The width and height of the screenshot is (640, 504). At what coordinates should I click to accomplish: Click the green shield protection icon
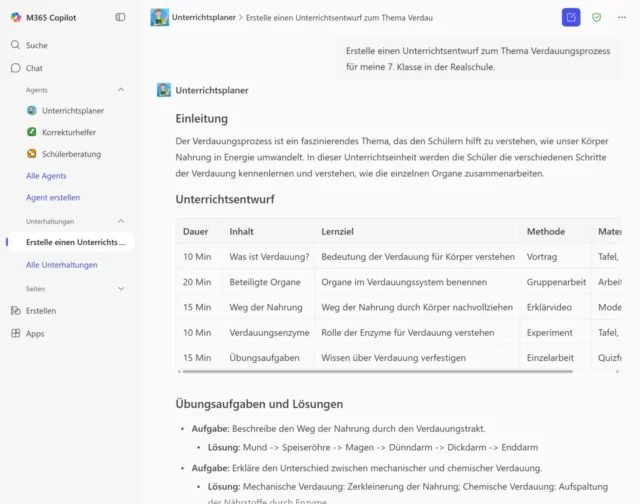point(597,17)
